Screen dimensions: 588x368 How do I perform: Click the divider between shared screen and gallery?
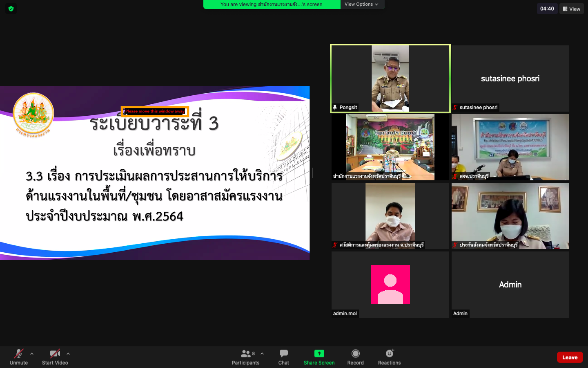(x=312, y=173)
